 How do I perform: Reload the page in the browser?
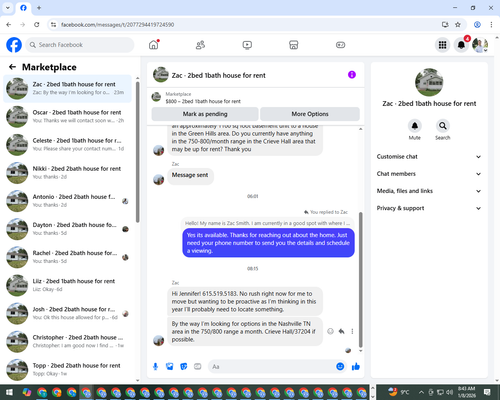pos(37,24)
